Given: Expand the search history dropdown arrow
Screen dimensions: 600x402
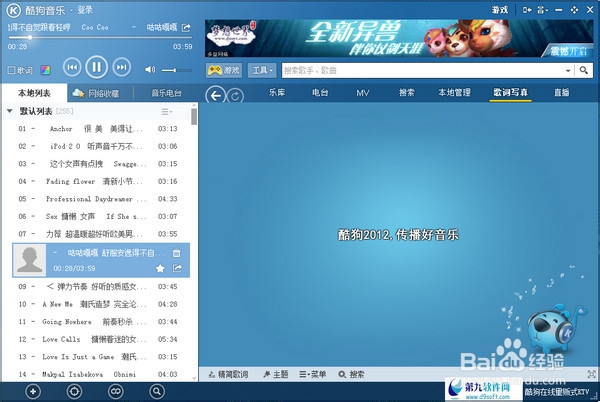Looking at the screenshot, I should point(568,70).
